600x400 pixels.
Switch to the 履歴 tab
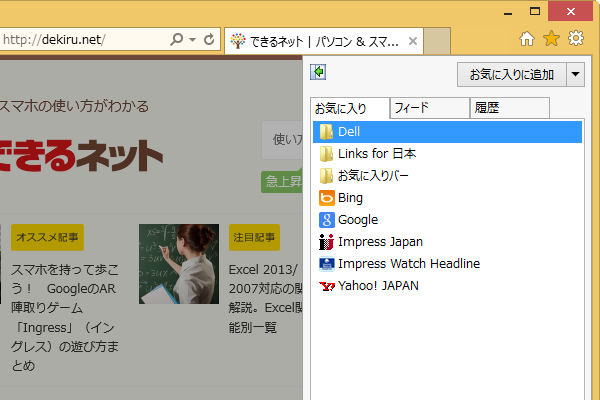pos(510,108)
